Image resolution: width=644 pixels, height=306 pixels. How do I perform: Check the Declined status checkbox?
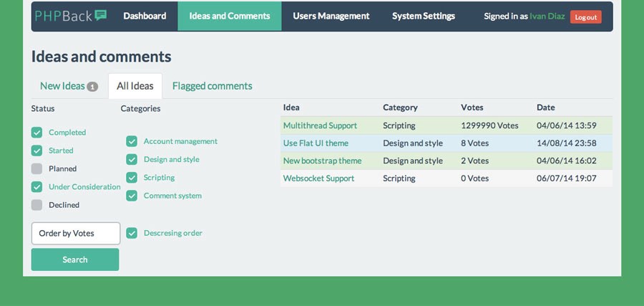[x=37, y=205]
